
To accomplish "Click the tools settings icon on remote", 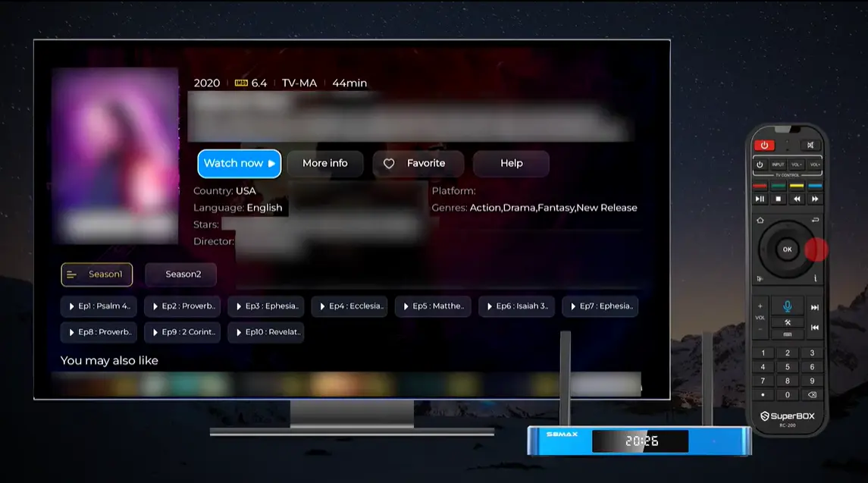I will click(788, 322).
